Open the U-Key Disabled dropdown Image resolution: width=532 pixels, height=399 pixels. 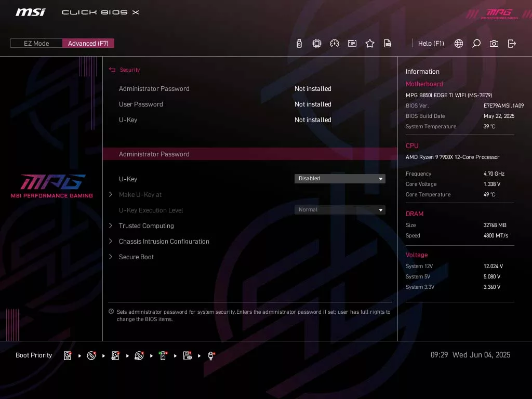point(340,179)
